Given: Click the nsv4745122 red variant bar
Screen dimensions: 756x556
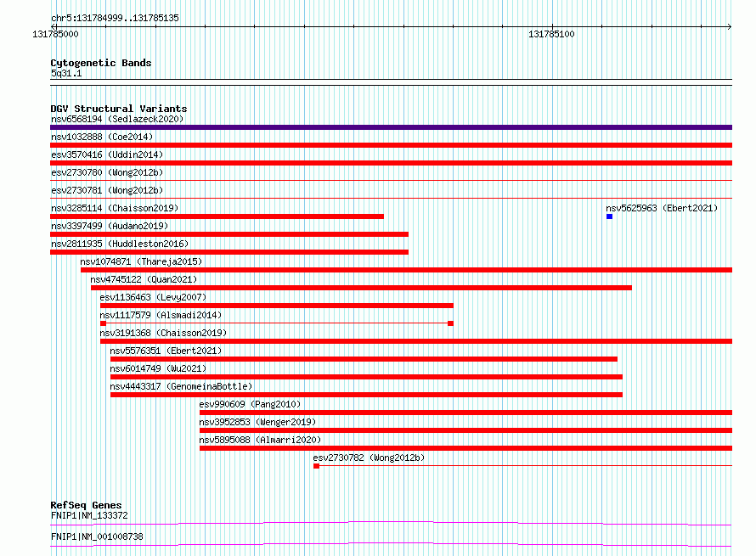Looking at the screenshot, I should 361,288.
